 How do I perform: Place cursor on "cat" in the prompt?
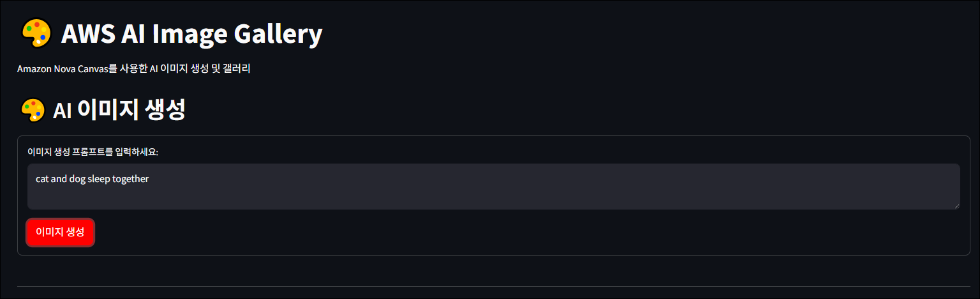coord(42,179)
